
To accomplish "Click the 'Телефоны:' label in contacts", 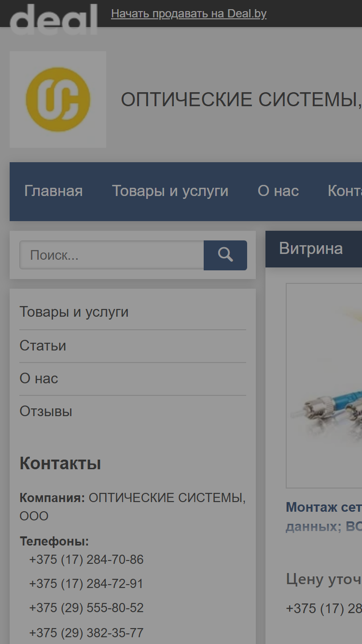I will (54, 542).
